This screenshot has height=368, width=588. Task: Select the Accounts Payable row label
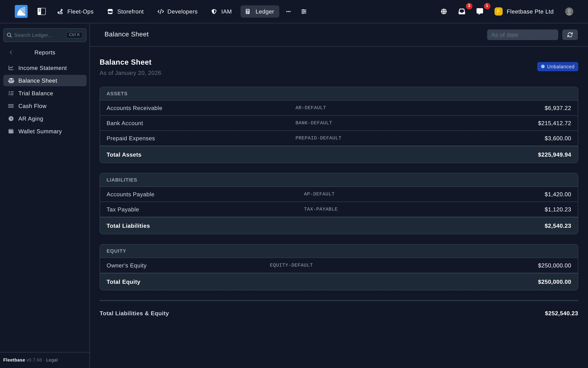click(130, 194)
